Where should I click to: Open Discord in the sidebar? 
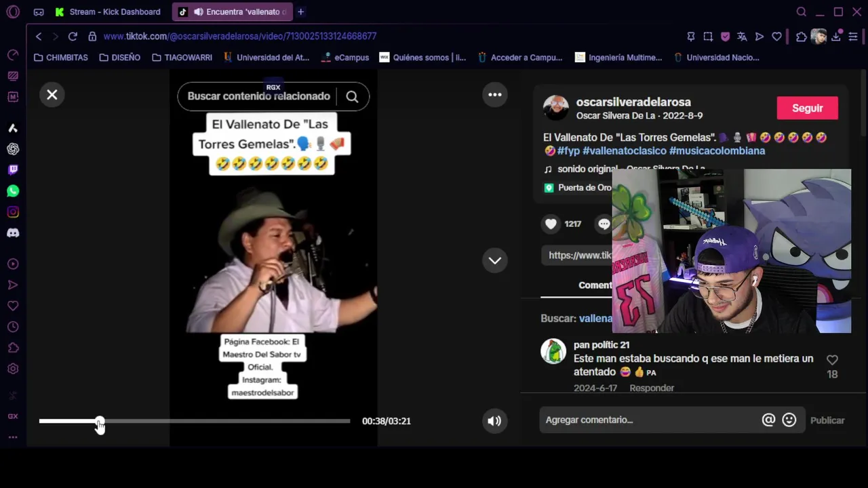13,233
